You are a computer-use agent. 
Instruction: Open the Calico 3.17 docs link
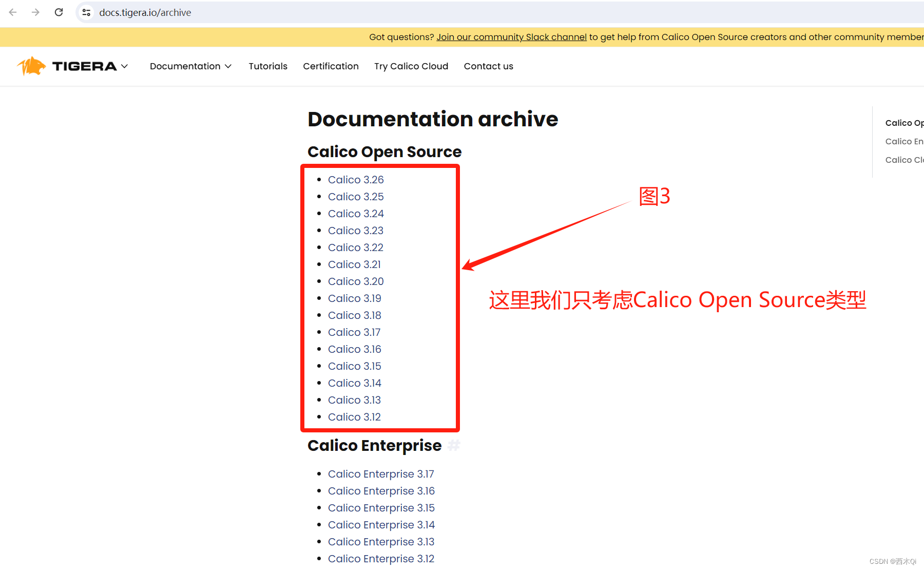(354, 332)
